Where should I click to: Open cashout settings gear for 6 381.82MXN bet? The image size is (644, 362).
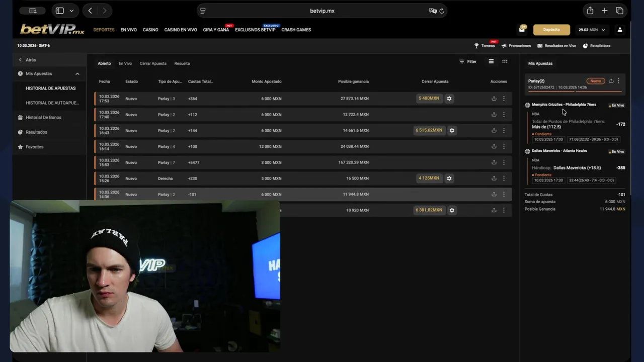coord(452,210)
